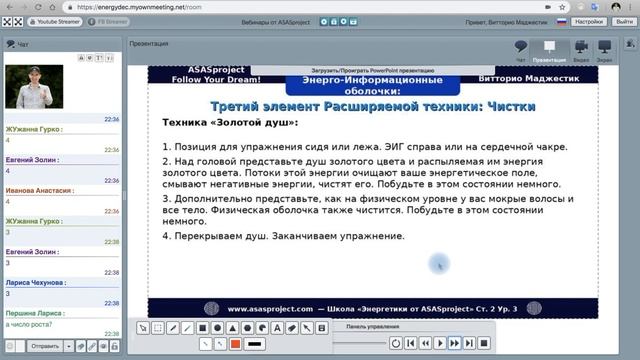The width and height of the screenshot is (640, 360).
Task: Jump to the last slide
Action: 469,343
